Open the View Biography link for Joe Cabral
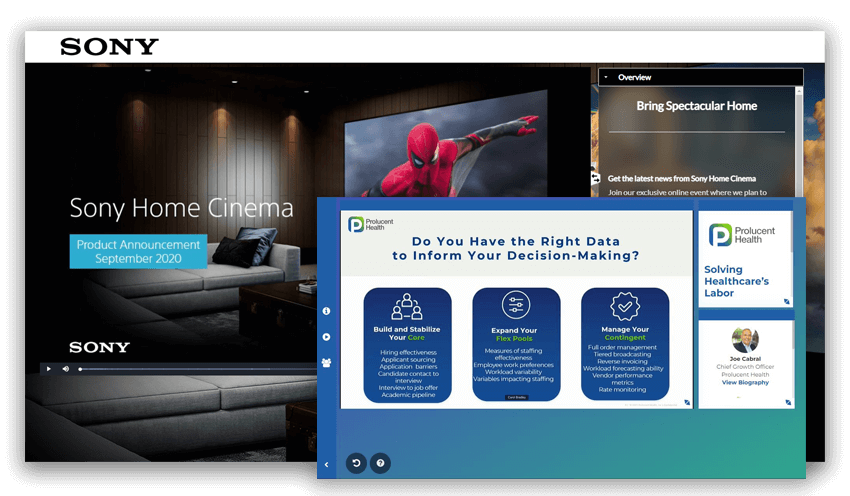This screenshot has width=850, height=496. pos(745,382)
